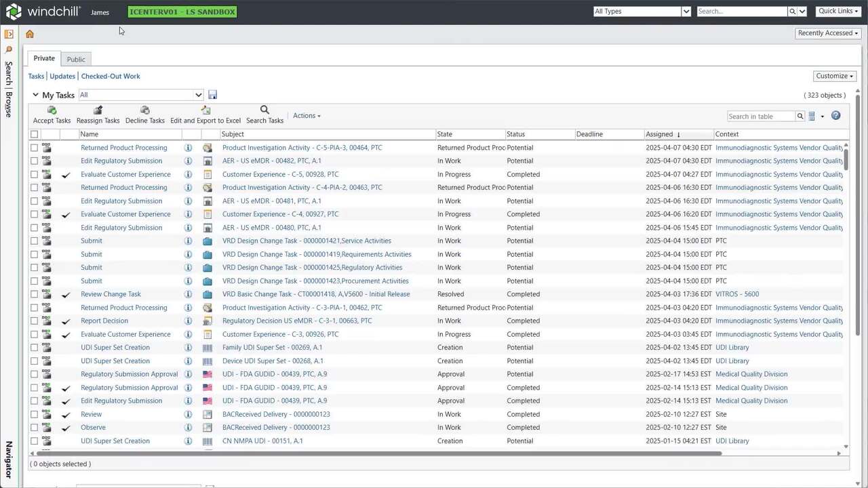The image size is (868, 488).
Task: Open info icon for Review Change Task
Action: (189, 294)
